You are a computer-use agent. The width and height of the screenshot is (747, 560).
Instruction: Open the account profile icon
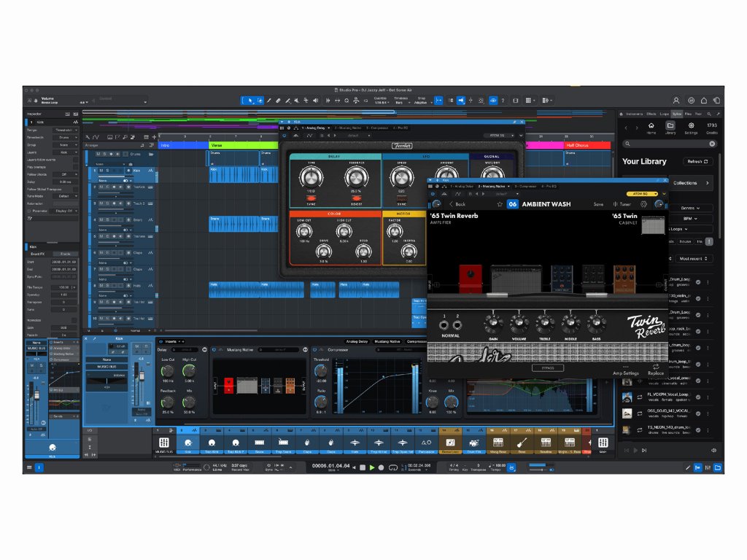(x=676, y=101)
